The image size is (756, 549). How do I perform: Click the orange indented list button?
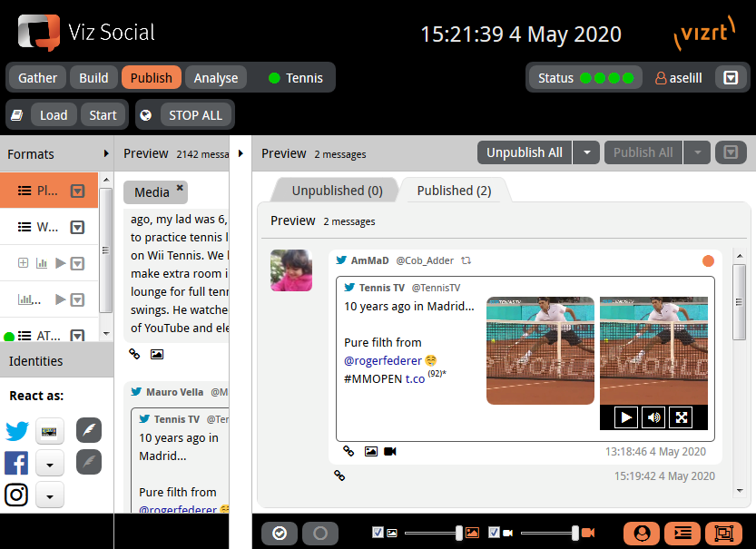pyautogui.click(x=682, y=533)
